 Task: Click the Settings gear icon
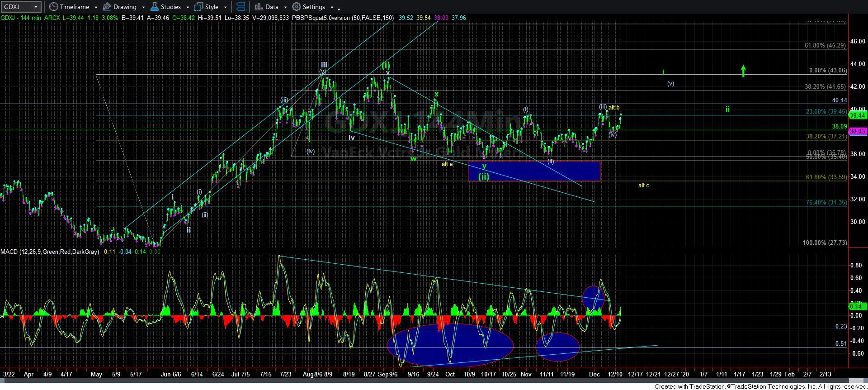(x=297, y=7)
